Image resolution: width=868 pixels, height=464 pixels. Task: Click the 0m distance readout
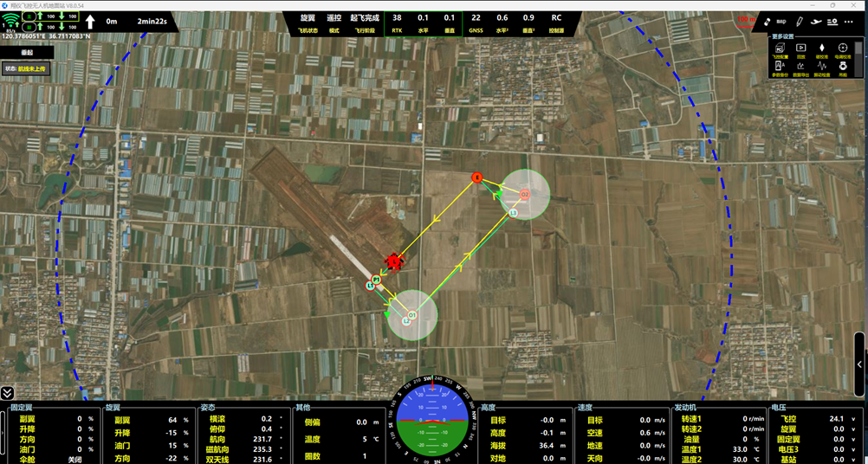(112, 22)
